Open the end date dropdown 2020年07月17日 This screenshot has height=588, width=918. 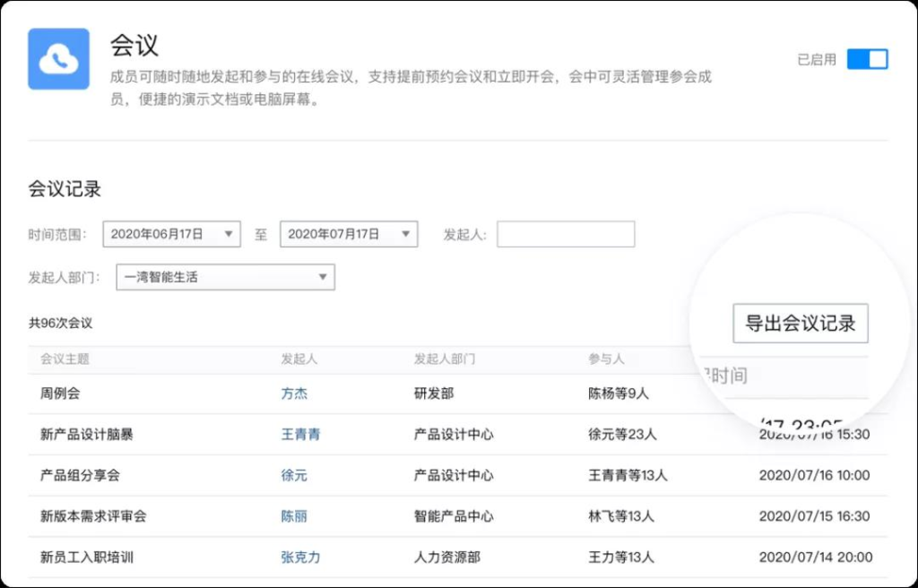pyautogui.click(x=349, y=234)
